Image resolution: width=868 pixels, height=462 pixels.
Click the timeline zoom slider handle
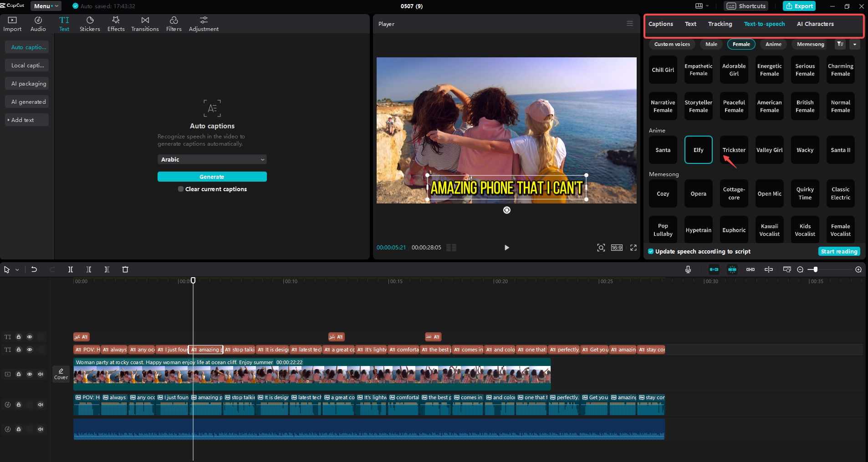click(x=815, y=269)
